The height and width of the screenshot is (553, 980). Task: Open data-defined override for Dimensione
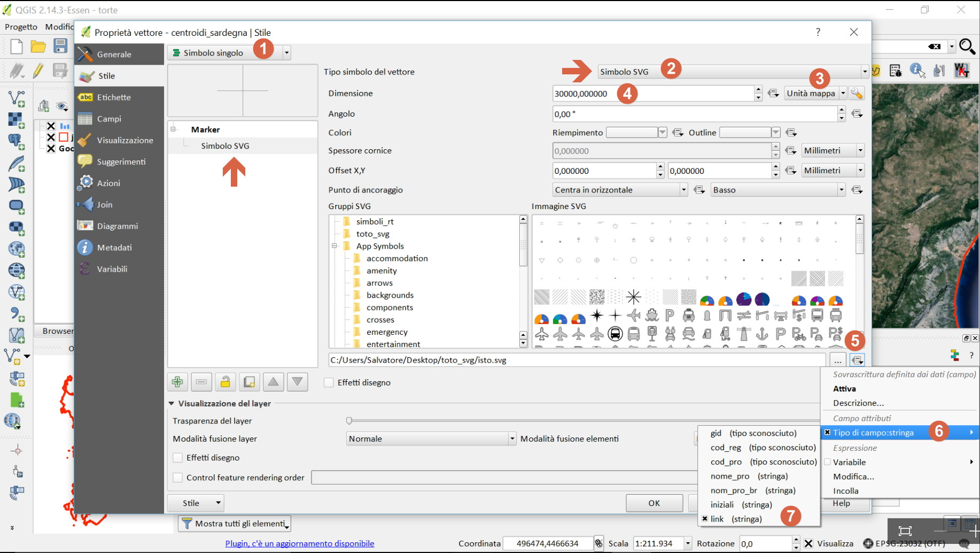tap(773, 94)
